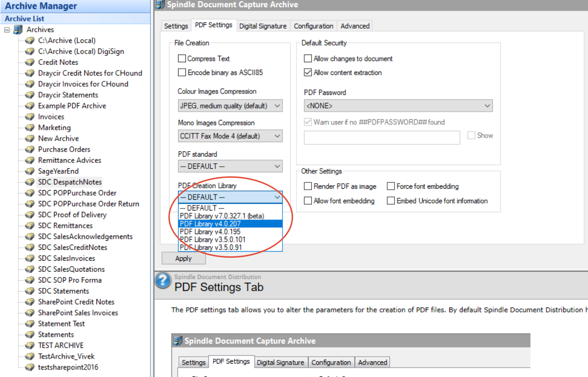Click the archive icon beside Statement Test
The image size is (588, 377).
pyautogui.click(x=29, y=324)
